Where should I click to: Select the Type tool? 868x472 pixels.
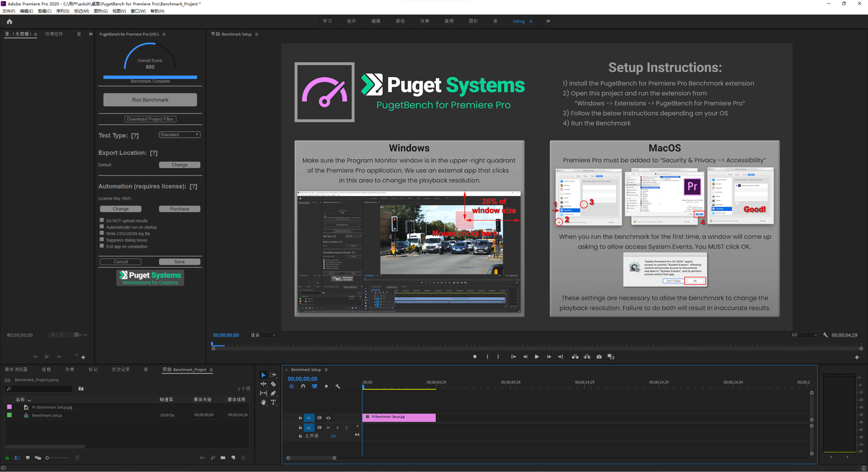tap(273, 402)
